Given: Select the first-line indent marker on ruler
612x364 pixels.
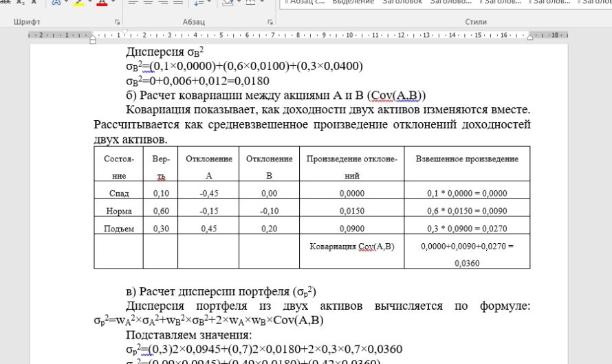Looking at the screenshot, I should (124, 32).
